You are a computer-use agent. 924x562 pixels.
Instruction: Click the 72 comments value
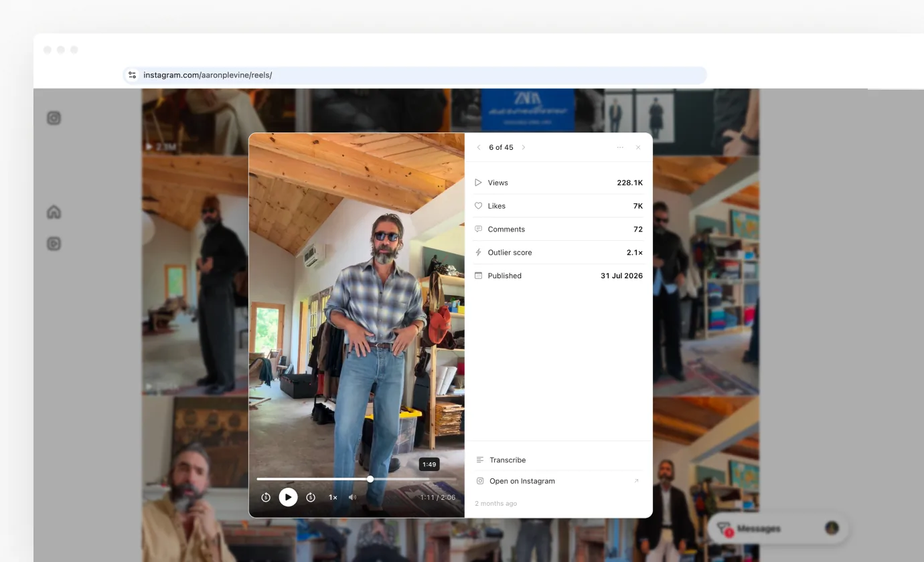point(638,229)
